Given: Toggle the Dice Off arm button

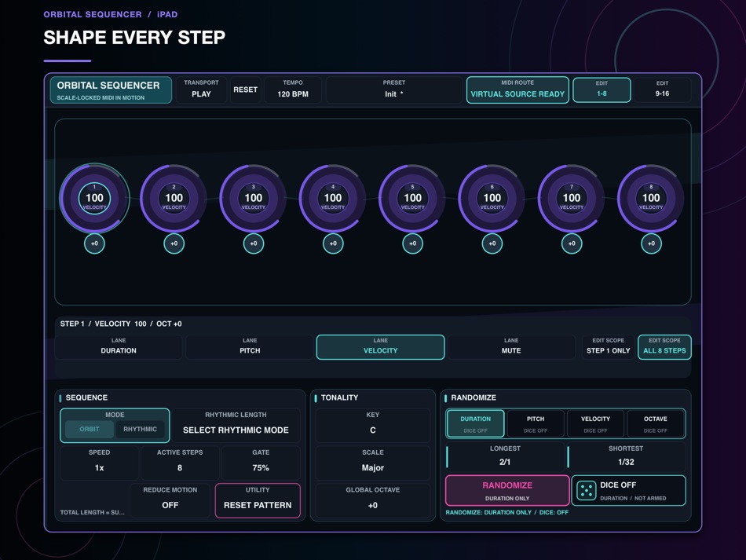Looking at the screenshot, I should pyautogui.click(x=628, y=490).
